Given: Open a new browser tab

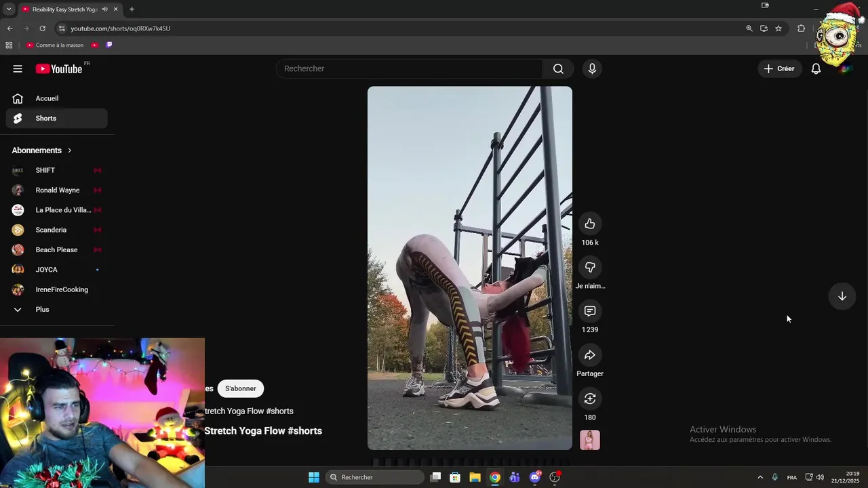Looking at the screenshot, I should coord(132,9).
